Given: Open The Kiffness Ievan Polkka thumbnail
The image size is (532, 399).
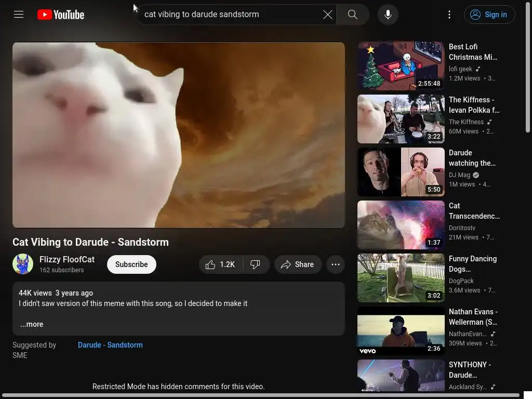Looking at the screenshot, I should point(401,119).
